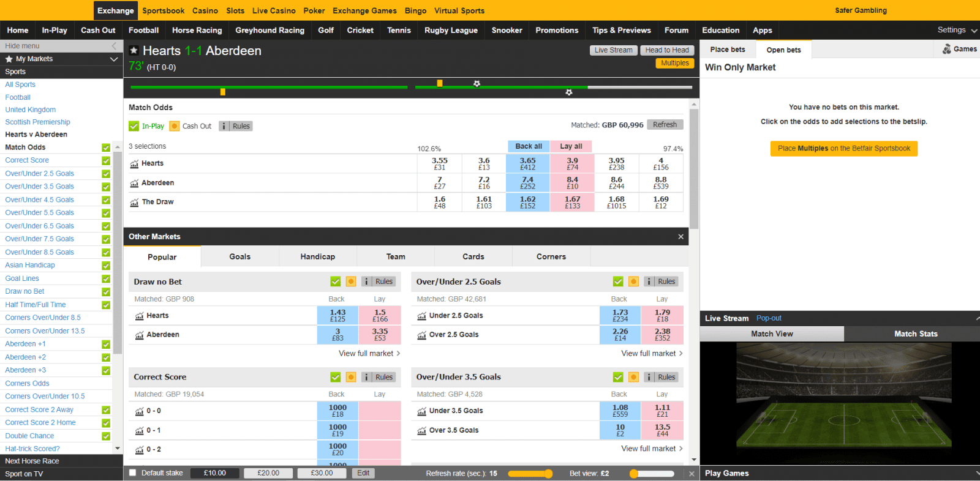Open Live Stream Pop-out link
The image size is (980, 481).
point(769,318)
